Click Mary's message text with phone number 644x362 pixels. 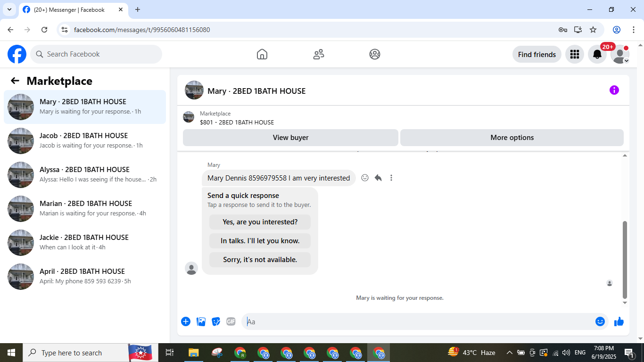[x=279, y=178]
